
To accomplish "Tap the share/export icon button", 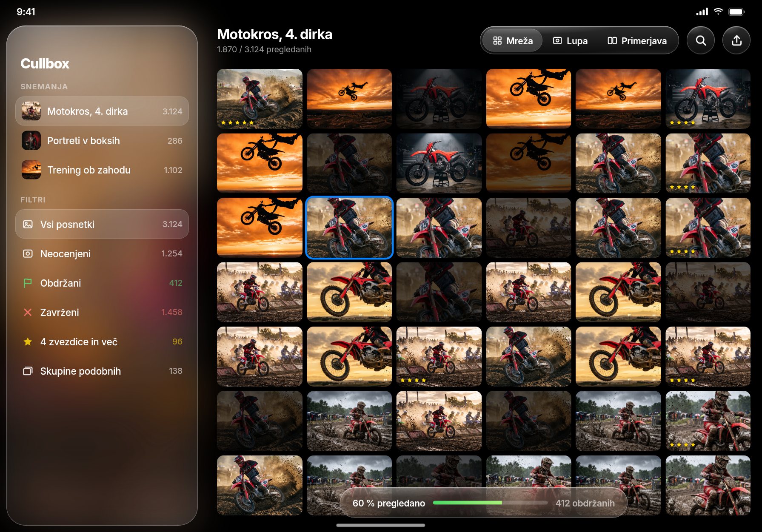I will (736, 41).
